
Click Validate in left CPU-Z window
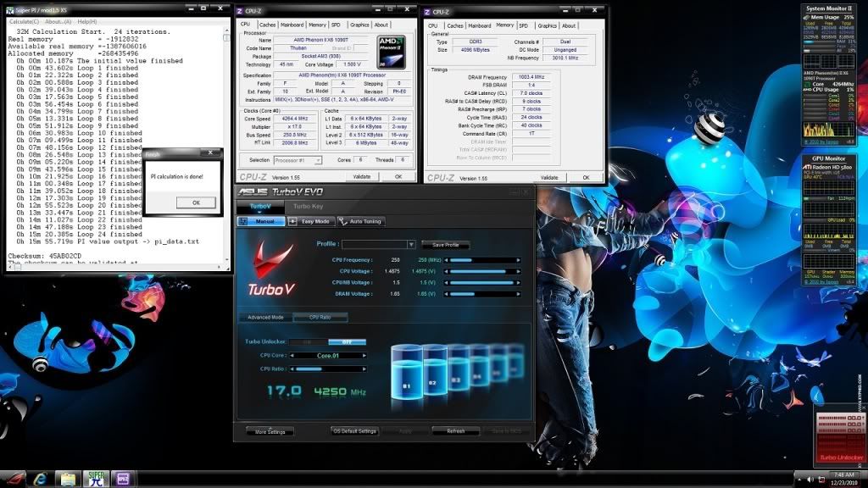[361, 176]
